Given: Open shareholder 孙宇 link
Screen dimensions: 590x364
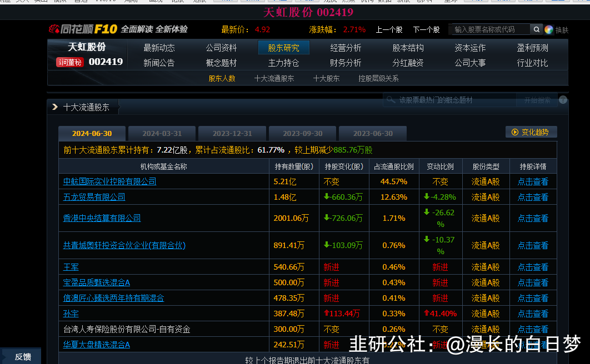Looking at the screenshot, I should [71, 314].
